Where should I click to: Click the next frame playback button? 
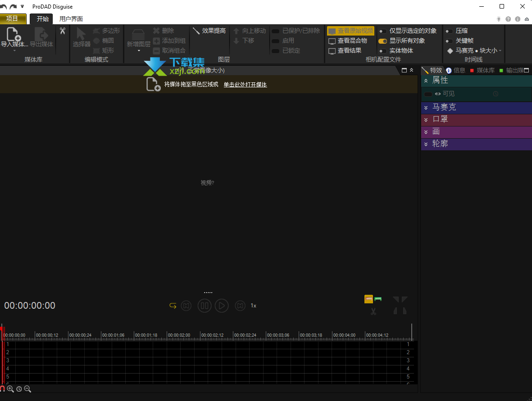[x=240, y=306]
